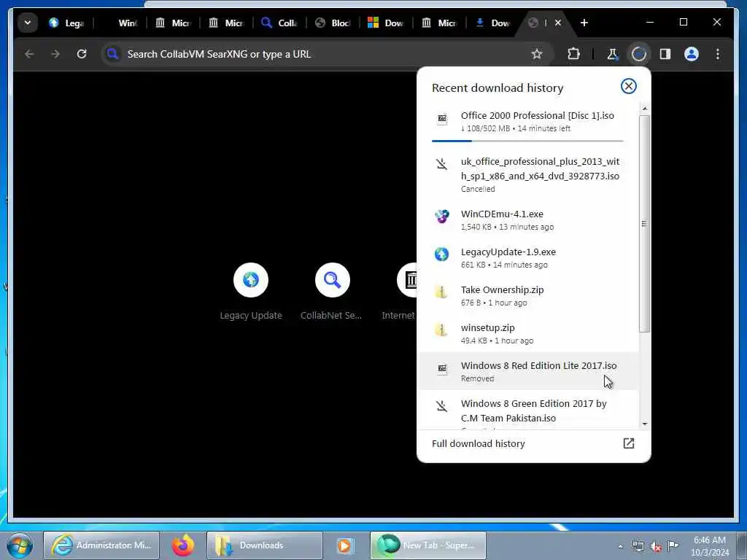Open LegacyUpdate-1.9.exe download entry
The height and width of the screenshot is (560, 747).
(528, 257)
